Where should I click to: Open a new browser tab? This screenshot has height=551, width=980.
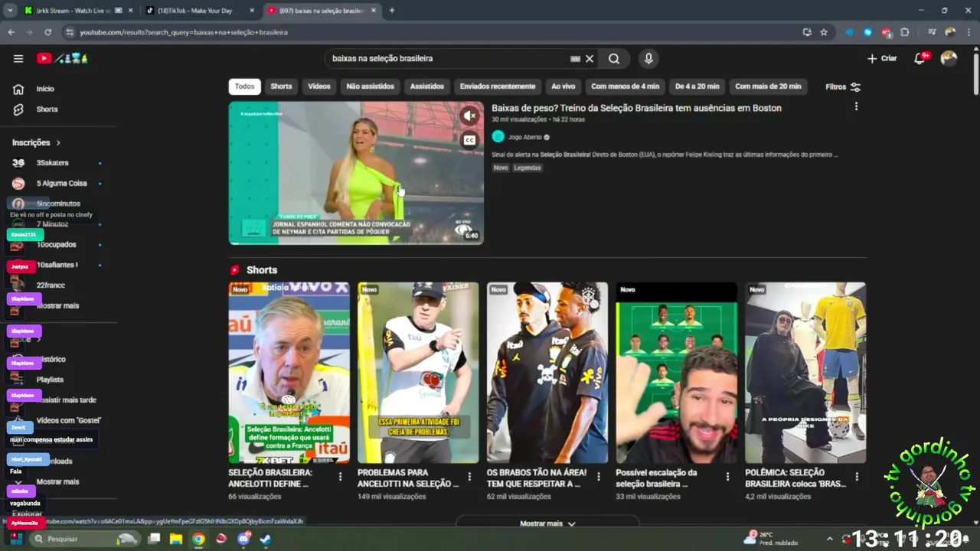392,11
